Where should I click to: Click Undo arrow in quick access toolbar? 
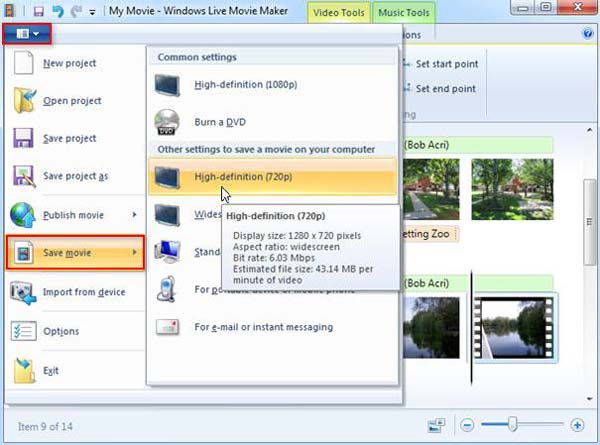coord(58,11)
